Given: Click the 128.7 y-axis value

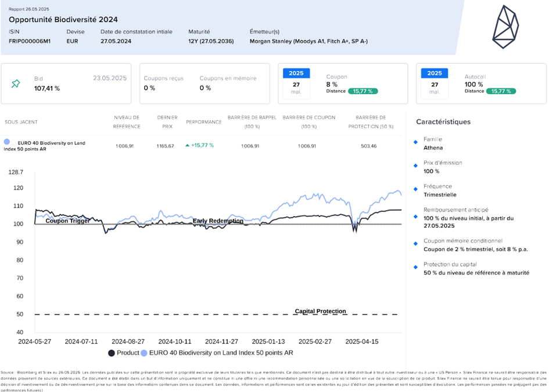Looking at the screenshot, I should pos(16,172).
